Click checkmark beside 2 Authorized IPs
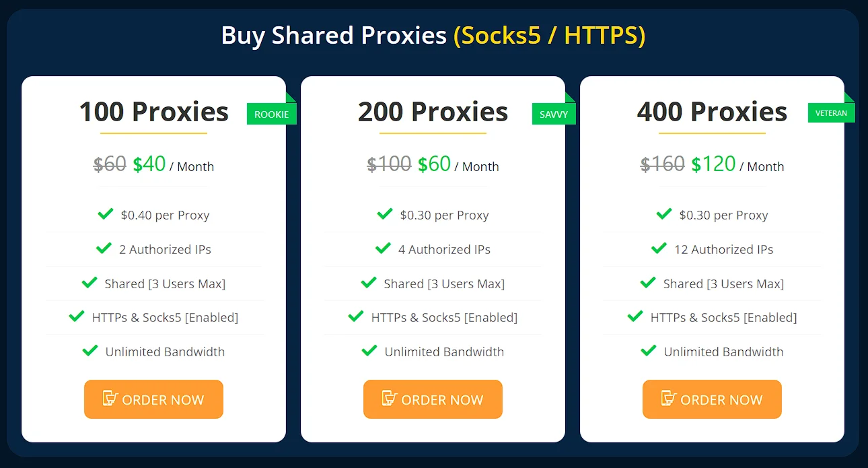 [104, 248]
